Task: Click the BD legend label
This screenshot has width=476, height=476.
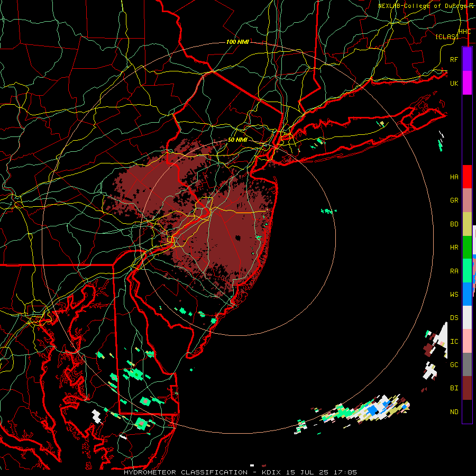Action: click(x=454, y=224)
